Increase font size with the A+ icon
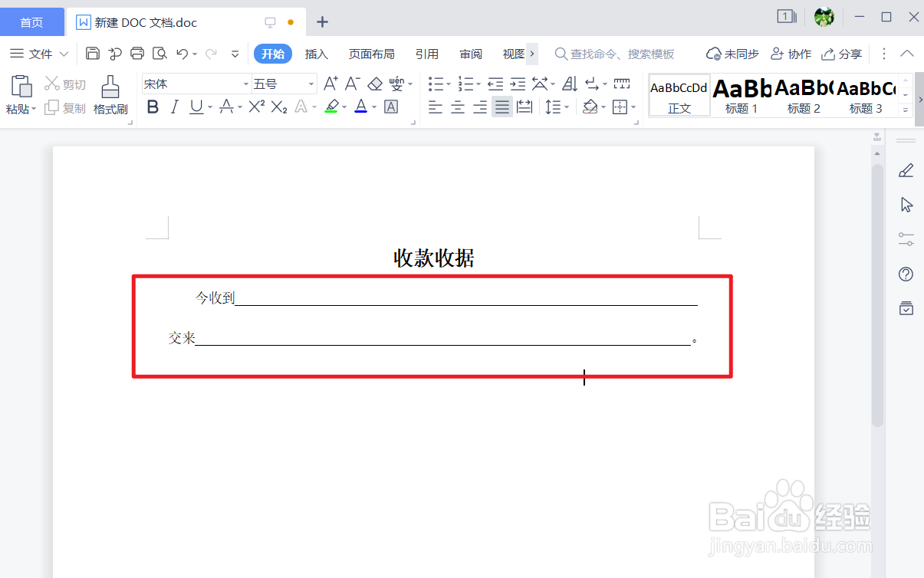Screen dimensions: 924x578 [331, 84]
